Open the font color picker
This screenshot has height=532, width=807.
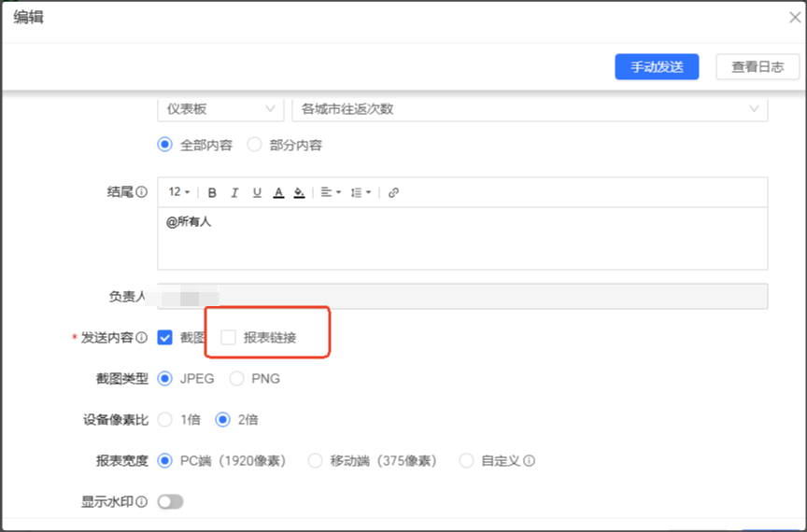[278, 193]
